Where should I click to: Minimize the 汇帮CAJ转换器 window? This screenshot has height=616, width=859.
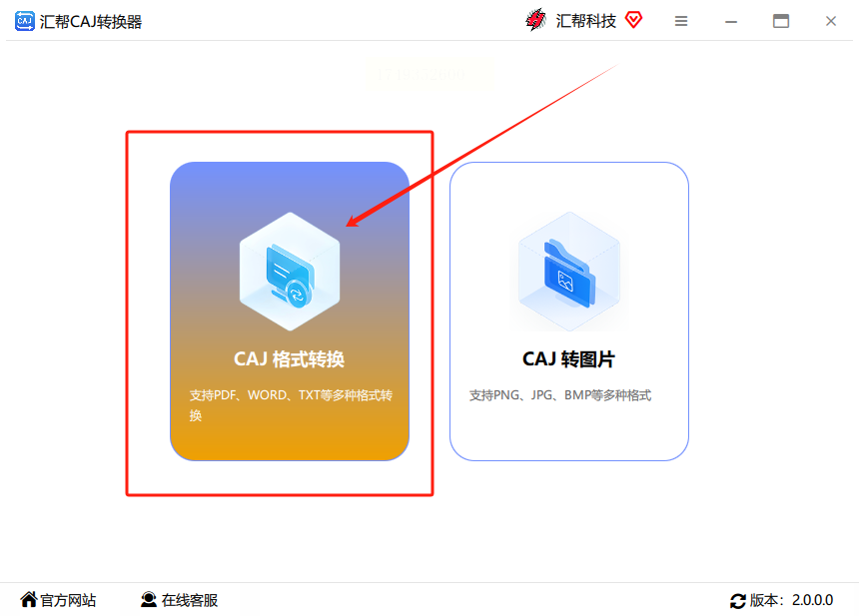pyautogui.click(x=731, y=21)
